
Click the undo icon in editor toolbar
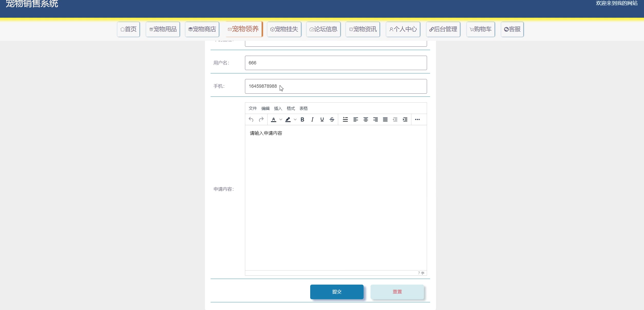pyautogui.click(x=251, y=119)
